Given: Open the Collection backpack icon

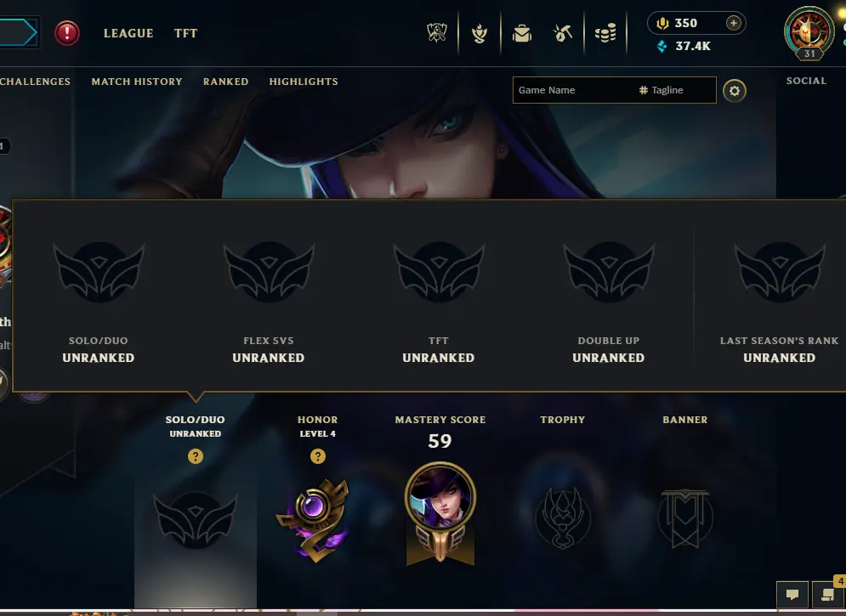Looking at the screenshot, I should pyautogui.click(x=522, y=33).
